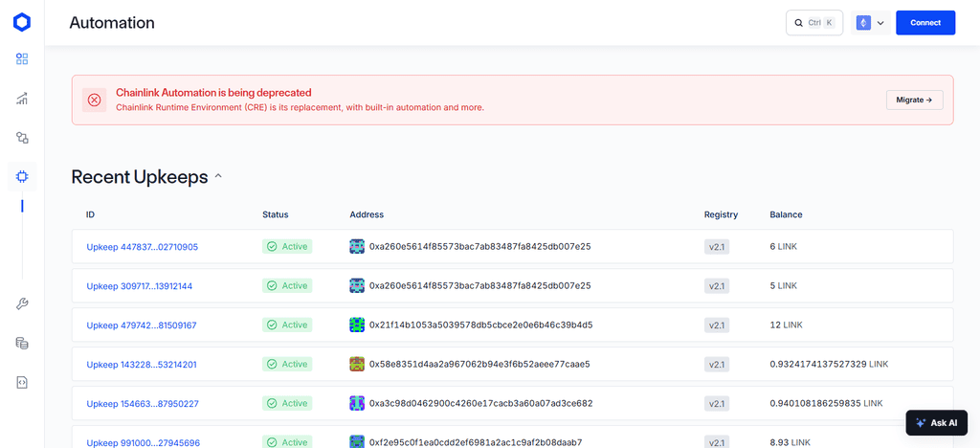Image resolution: width=980 pixels, height=448 pixels.
Task: Click the sparkle icon on Ask AI
Action: coord(920,423)
